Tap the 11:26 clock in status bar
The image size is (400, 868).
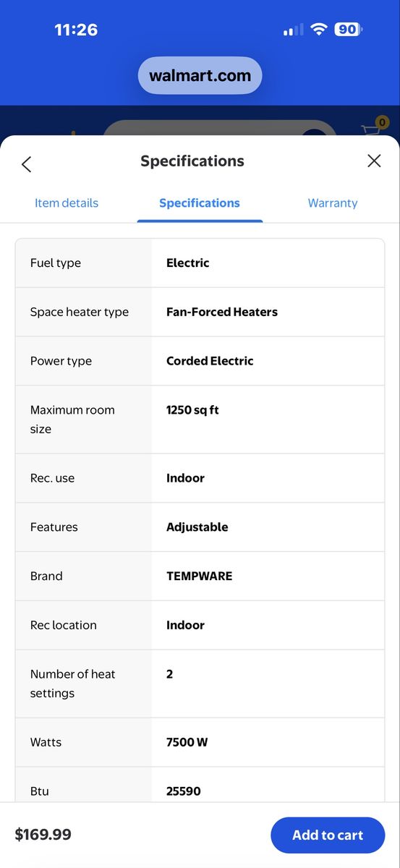(76, 30)
